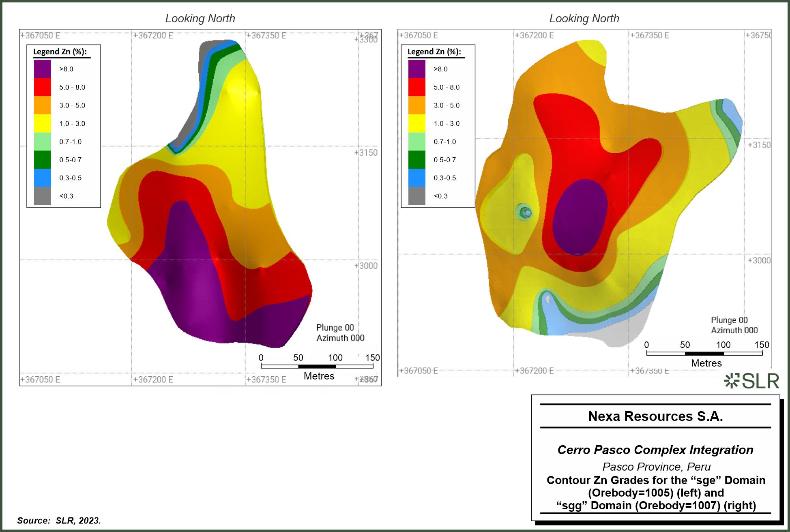Screen dimensions: 790x532
Task: Click the purple >8.0 swatch in left legend
Action: pyautogui.click(x=42, y=69)
